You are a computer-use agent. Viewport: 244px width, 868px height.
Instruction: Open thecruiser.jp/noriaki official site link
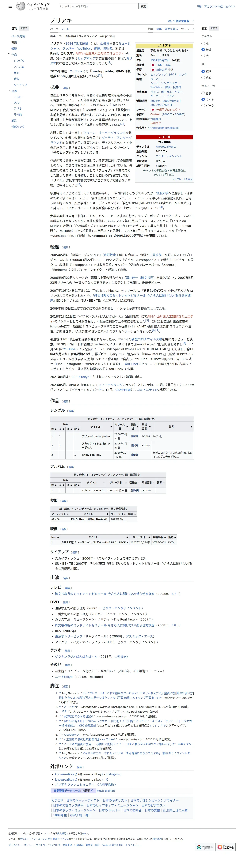(165, 128)
